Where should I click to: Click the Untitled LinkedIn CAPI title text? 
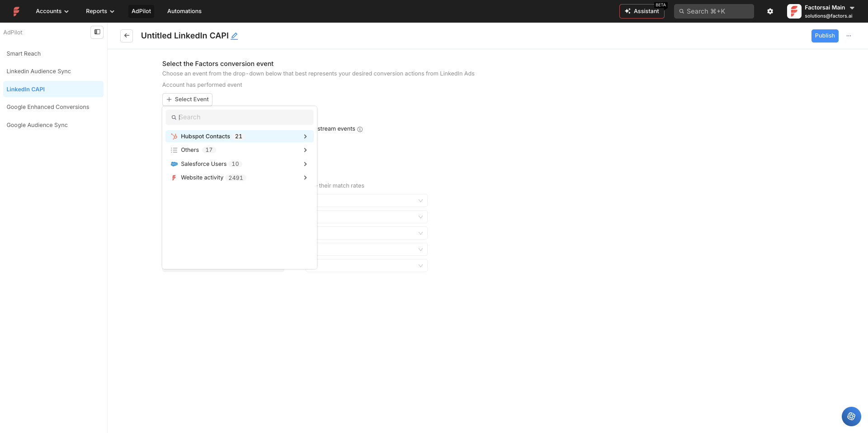pos(184,36)
